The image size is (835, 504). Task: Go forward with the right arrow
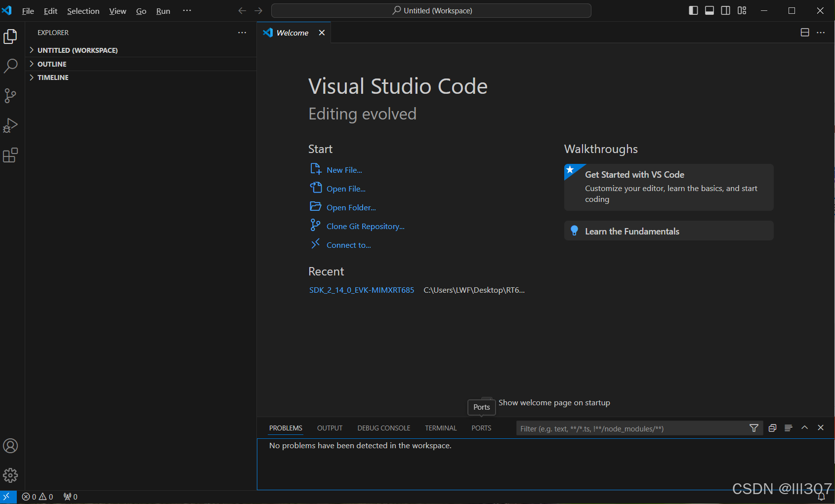click(258, 10)
